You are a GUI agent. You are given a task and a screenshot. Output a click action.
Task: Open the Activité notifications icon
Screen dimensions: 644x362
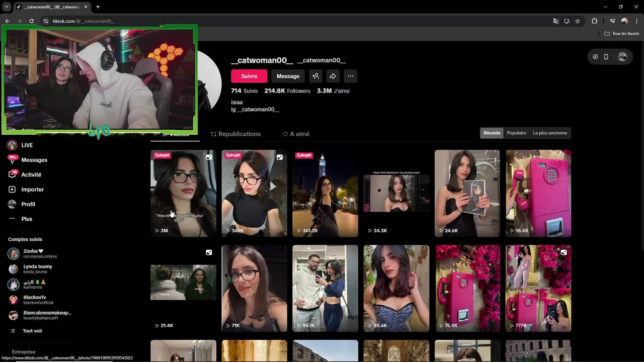click(x=13, y=174)
